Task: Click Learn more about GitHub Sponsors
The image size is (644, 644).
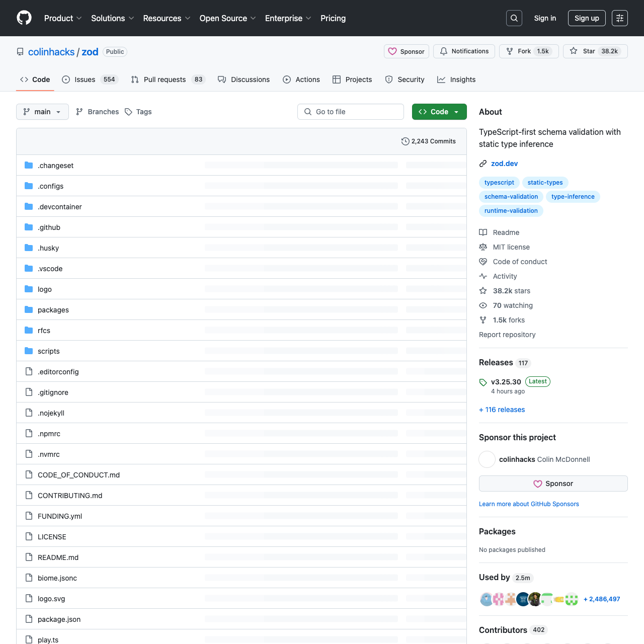Action: [x=529, y=504]
